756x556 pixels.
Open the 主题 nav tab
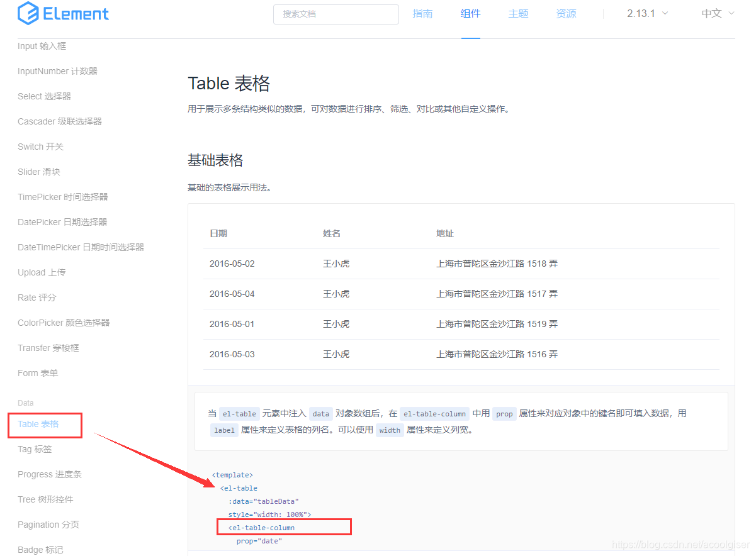[519, 14]
